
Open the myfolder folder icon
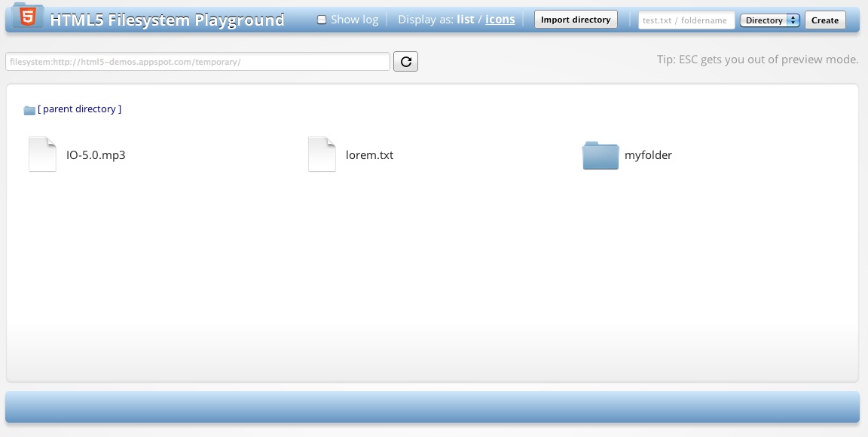click(x=601, y=155)
